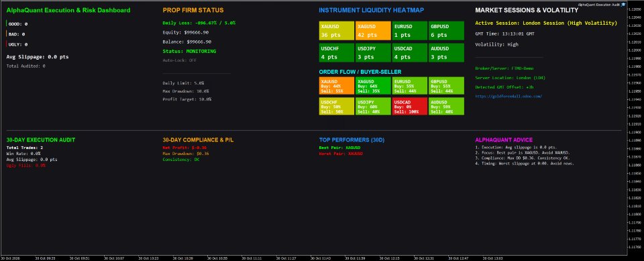644x261 pixels.
Task: Select the USDJPY 3 pts liquidity tile
Action: pos(373,52)
